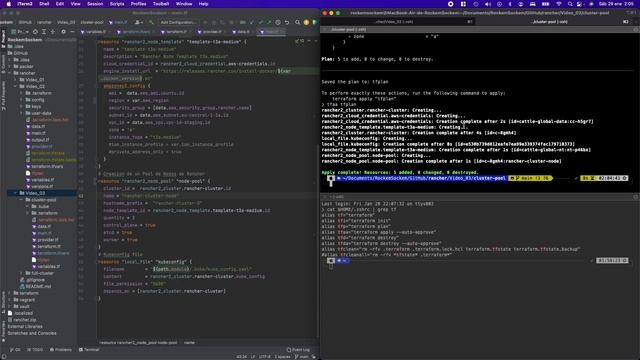Click cluster-pool in the IDE navigation breadcrumb

coord(92,22)
